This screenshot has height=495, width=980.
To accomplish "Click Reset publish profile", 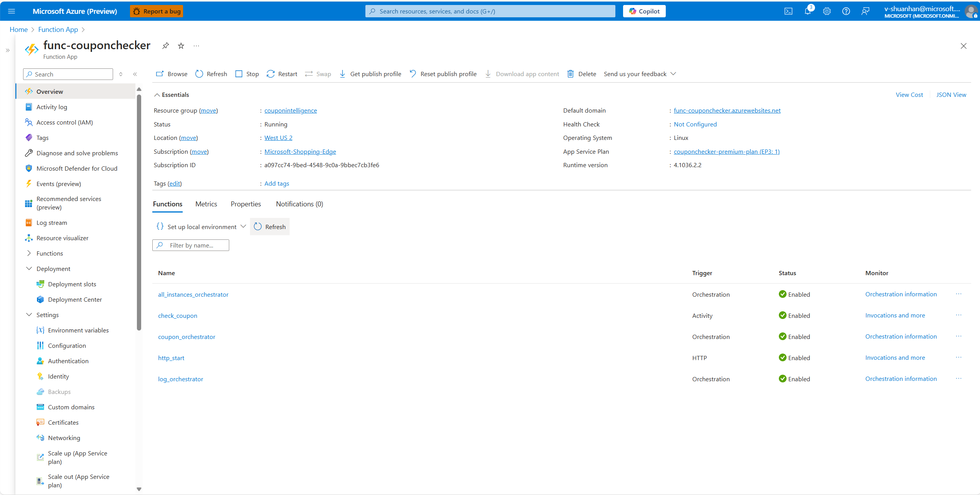I will tap(443, 74).
